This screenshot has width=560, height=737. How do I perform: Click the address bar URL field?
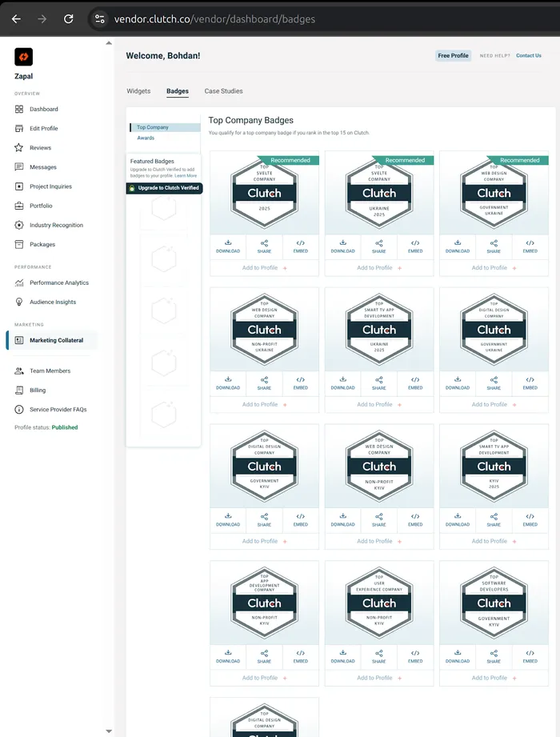point(214,19)
